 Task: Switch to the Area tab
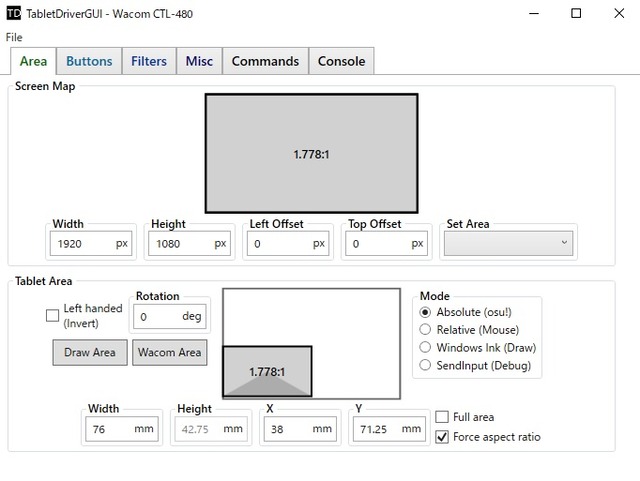[x=33, y=61]
